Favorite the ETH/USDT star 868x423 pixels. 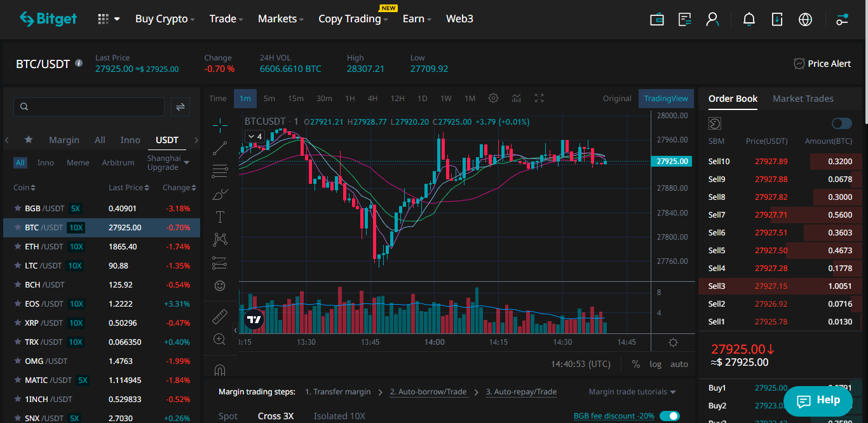click(x=18, y=246)
